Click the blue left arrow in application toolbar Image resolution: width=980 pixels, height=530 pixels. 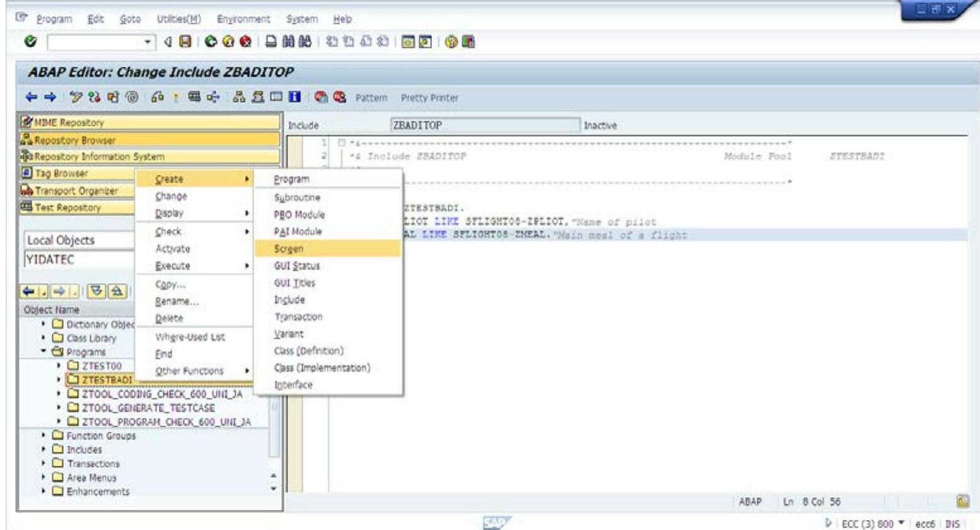pos(32,97)
